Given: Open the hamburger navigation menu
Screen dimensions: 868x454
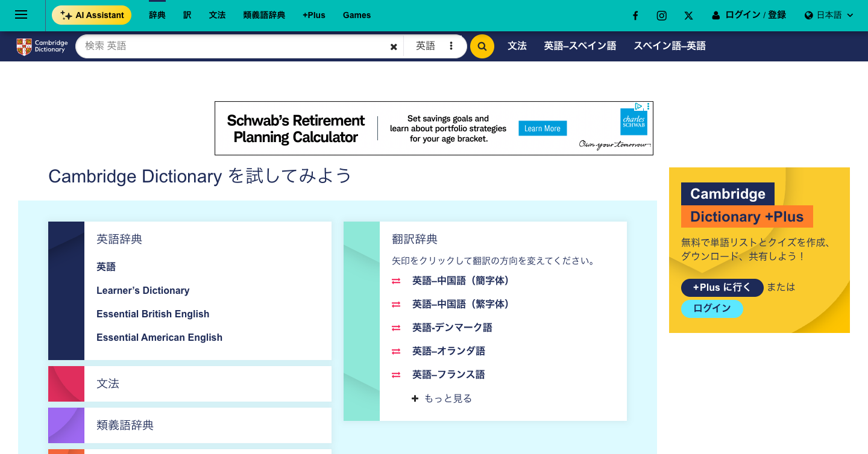Looking at the screenshot, I should coord(21,15).
